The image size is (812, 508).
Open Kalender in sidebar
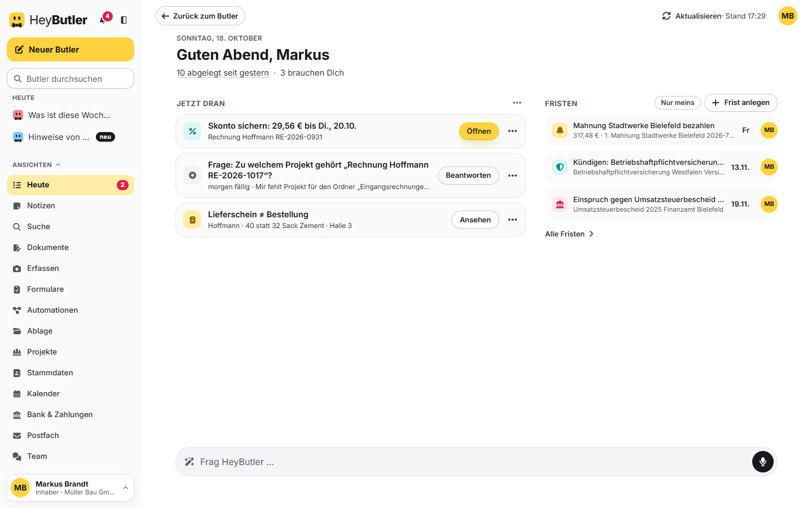tap(70, 394)
